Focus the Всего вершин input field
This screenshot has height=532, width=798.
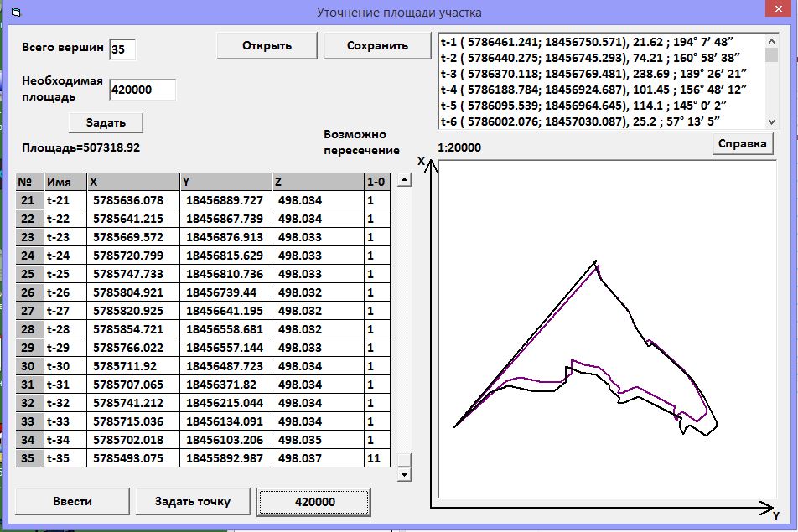(x=122, y=49)
